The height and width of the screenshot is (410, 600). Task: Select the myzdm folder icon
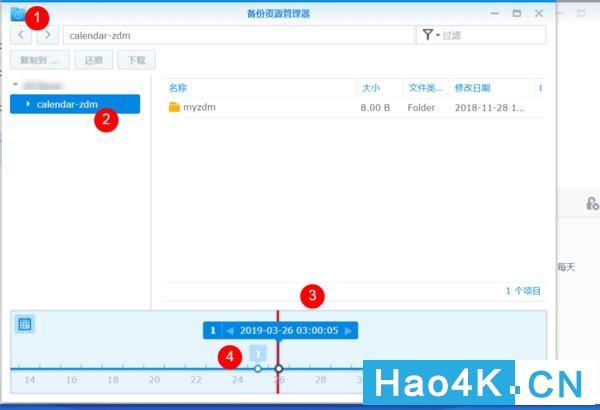174,107
